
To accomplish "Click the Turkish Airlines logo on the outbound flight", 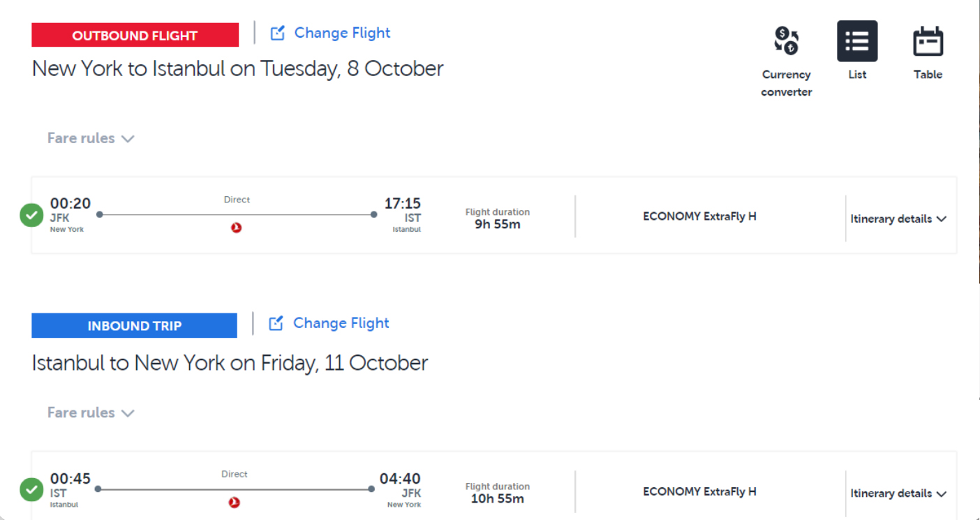I will click(x=237, y=226).
